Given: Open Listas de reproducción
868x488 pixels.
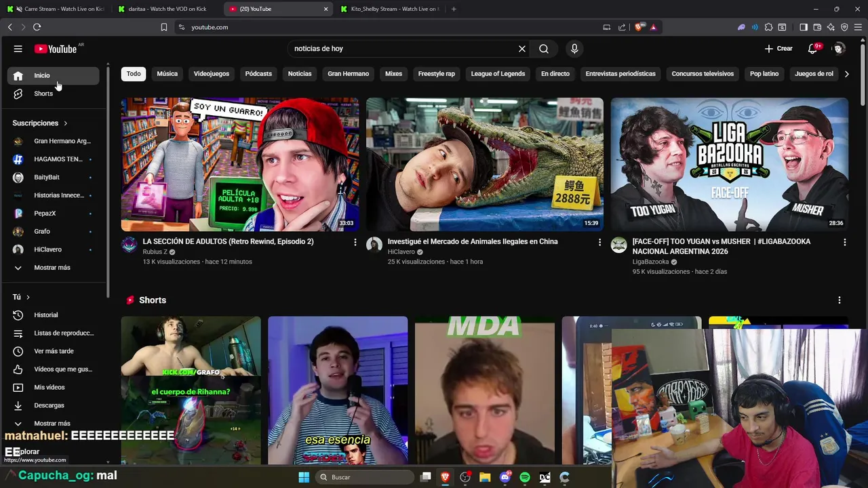Looking at the screenshot, I should tap(53, 333).
